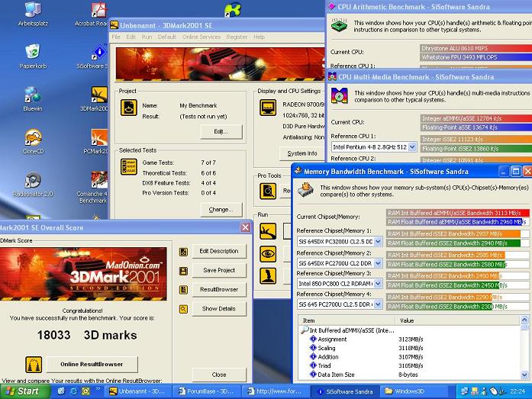Open Reference Chipset/Memory 3 dropdown Intel 850 PC800
The width and height of the screenshot is (532, 399).
[x=378, y=283]
